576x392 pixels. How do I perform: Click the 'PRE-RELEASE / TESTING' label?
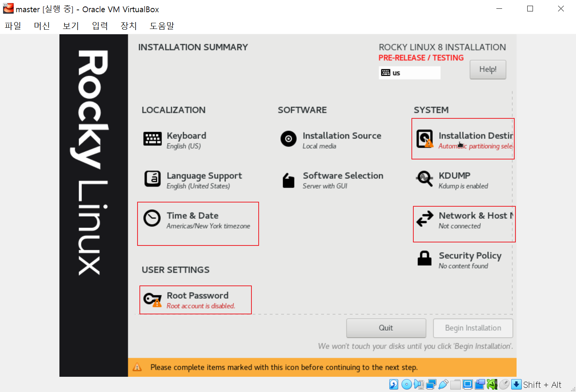click(421, 58)
